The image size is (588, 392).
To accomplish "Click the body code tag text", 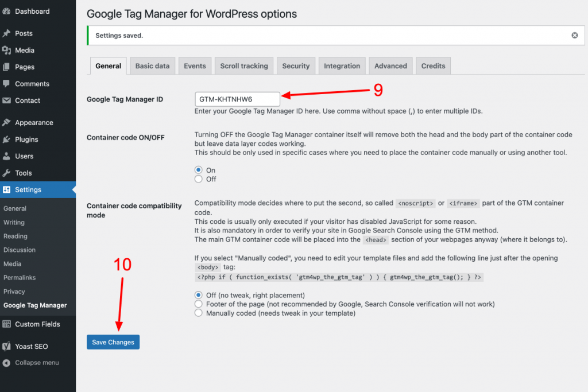I will 208,267.
